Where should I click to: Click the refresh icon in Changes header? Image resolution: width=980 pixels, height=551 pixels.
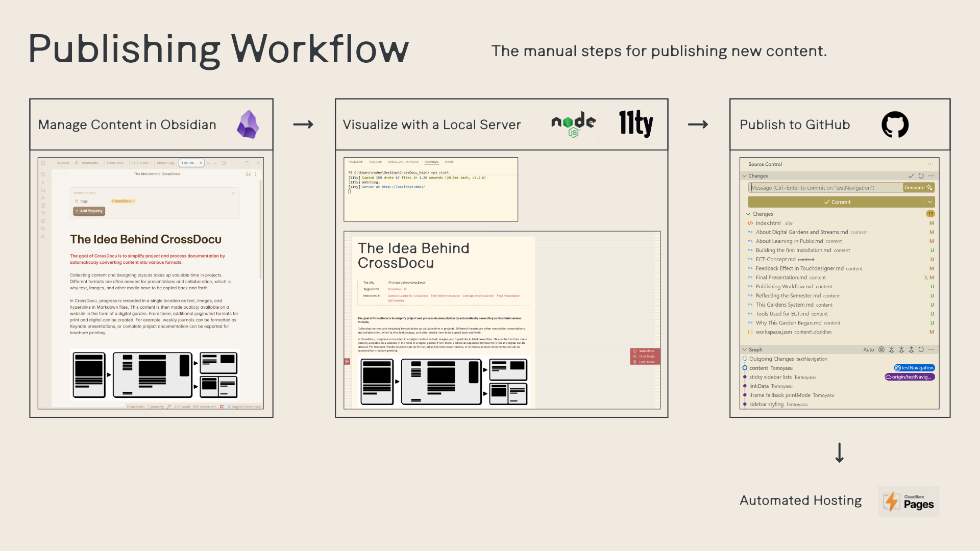(x=921, y=176)
